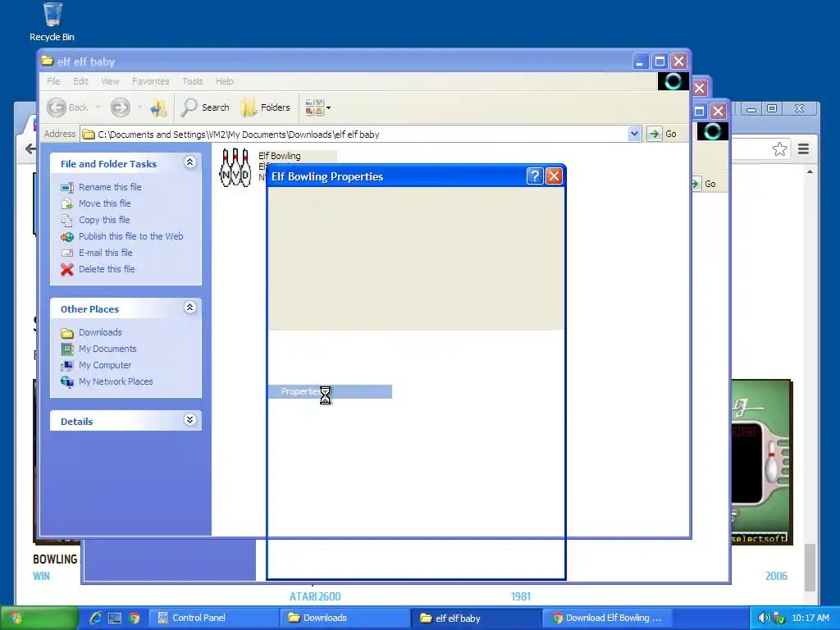Click the My Network Places icon
840x630 pixels.
(67, 382)
